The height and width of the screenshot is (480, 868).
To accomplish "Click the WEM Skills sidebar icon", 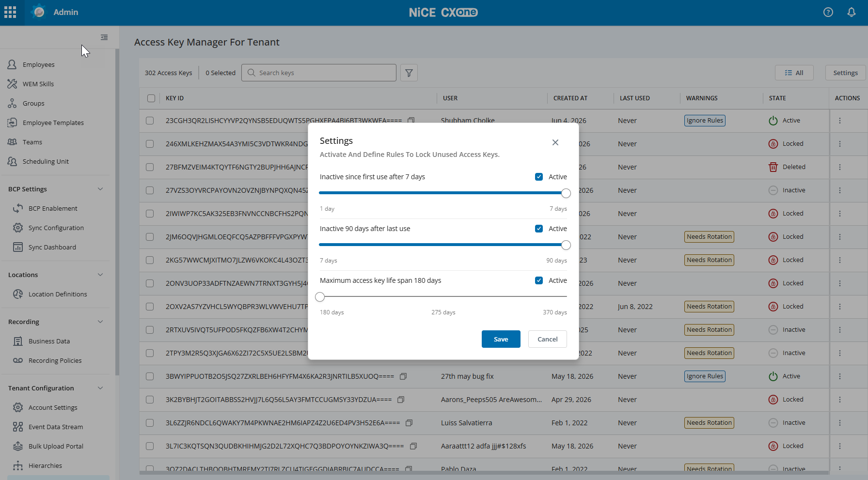I will [x=12, y=84].
